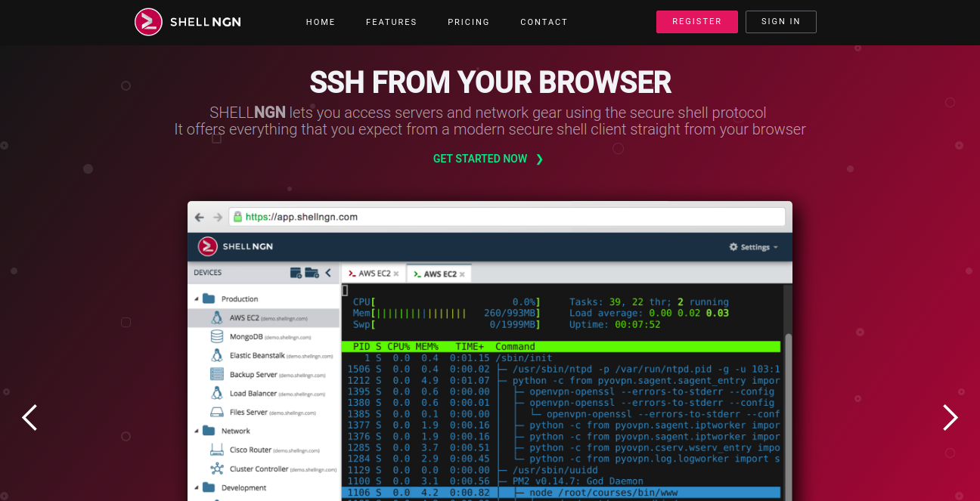Image resolution: width=980 pixels, height=501 pixels.
Task: Click the Load Balancer penguin icon
Action: coord(217,393)
